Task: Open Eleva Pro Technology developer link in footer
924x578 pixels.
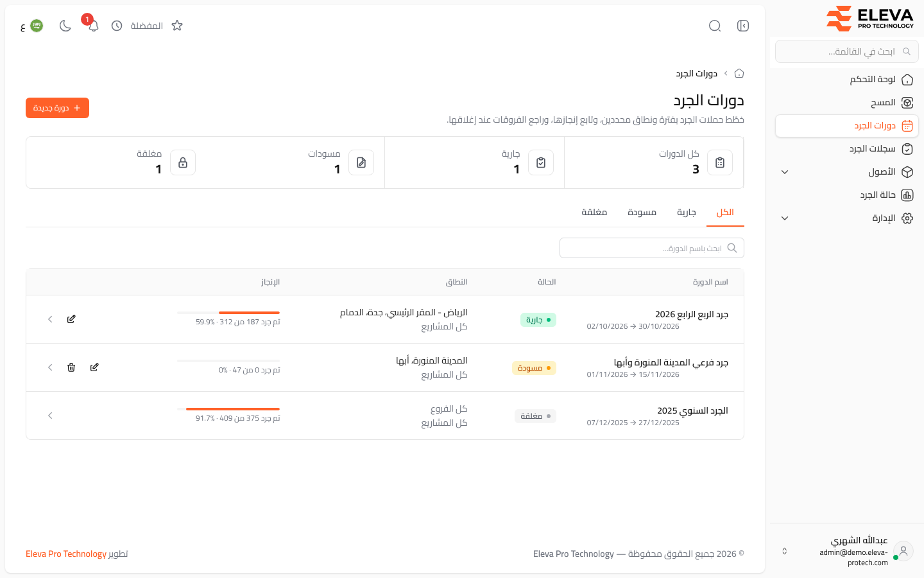Action: click(x=66, y=554)
